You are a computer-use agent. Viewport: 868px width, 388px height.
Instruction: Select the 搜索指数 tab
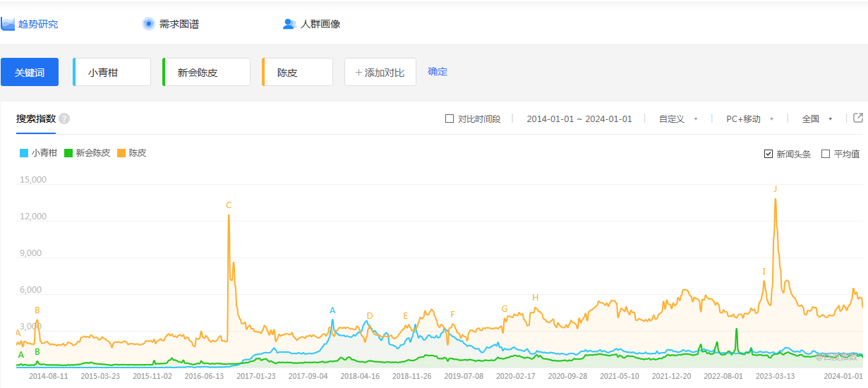point(36,119)
